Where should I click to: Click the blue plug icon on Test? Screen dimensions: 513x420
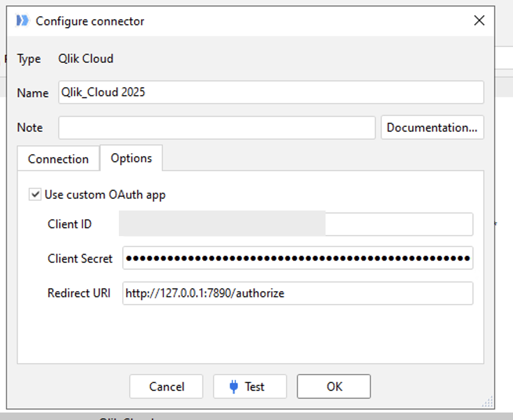[234, 387]
